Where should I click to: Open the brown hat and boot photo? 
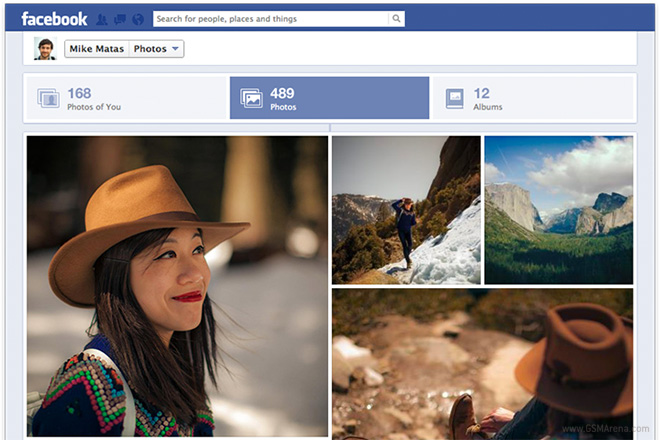pos(482,363)
